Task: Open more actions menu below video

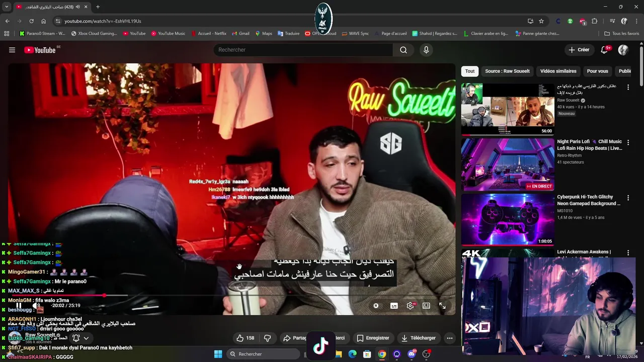Action: [x=450, y=338]
